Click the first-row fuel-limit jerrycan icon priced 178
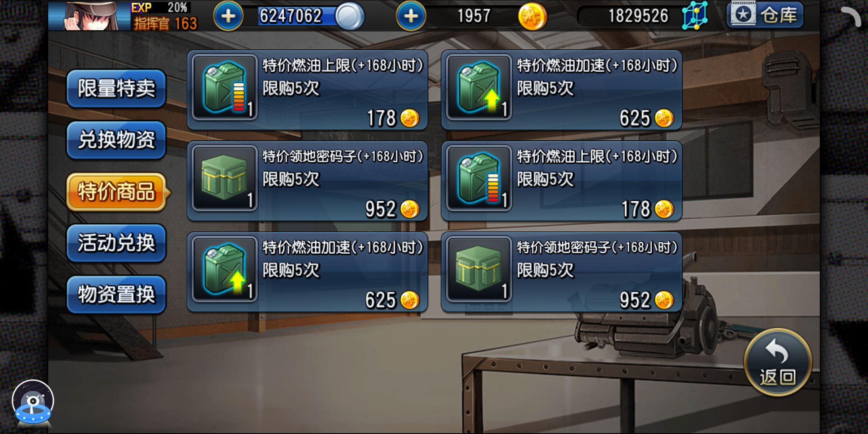The height and width of the screenshot is (434, 868). (x=225, y=88)
